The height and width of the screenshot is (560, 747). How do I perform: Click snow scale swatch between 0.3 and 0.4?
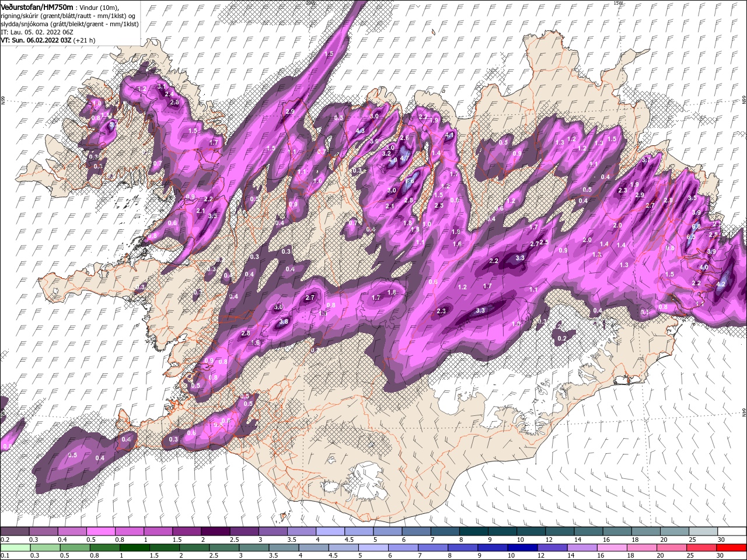pyautogui.click(x=44, y=531)
